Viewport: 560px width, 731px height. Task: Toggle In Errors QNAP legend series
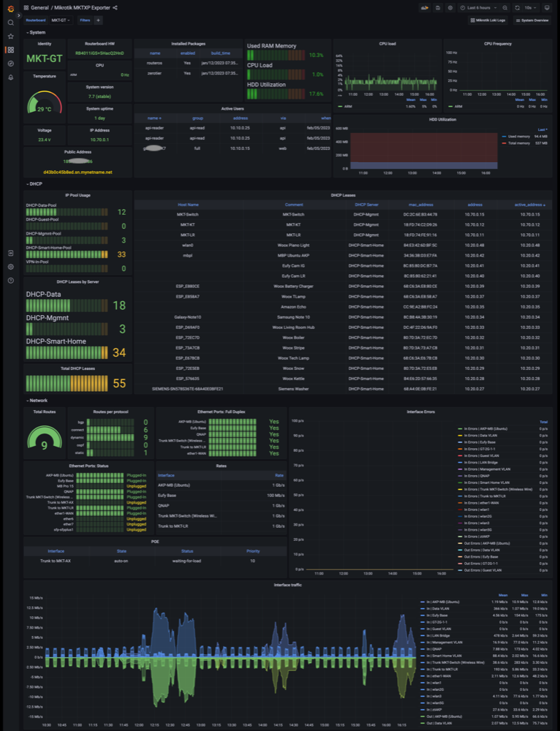pos(477,476)
